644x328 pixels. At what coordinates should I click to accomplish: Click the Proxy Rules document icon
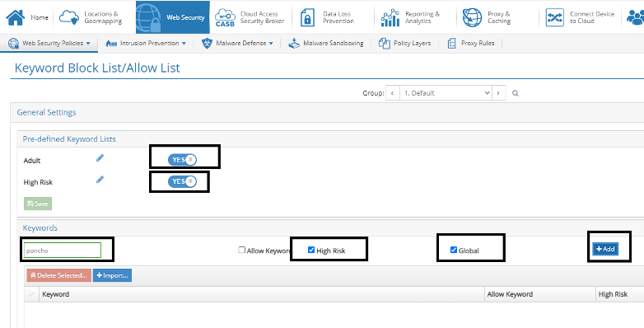click(452, 43)
